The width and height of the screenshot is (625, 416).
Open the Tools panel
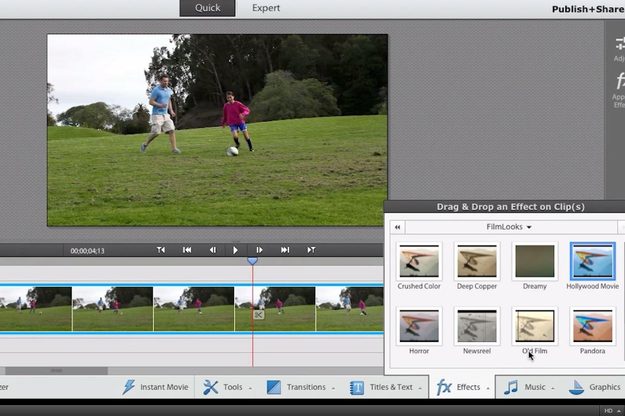tap(227, 387)
